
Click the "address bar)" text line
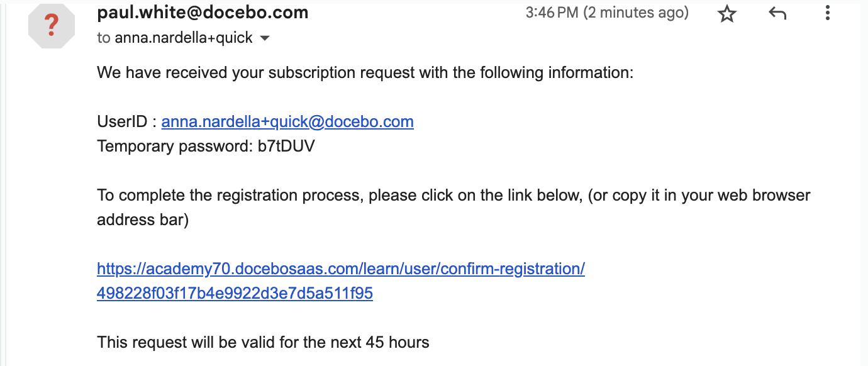[x=143, y=221]
